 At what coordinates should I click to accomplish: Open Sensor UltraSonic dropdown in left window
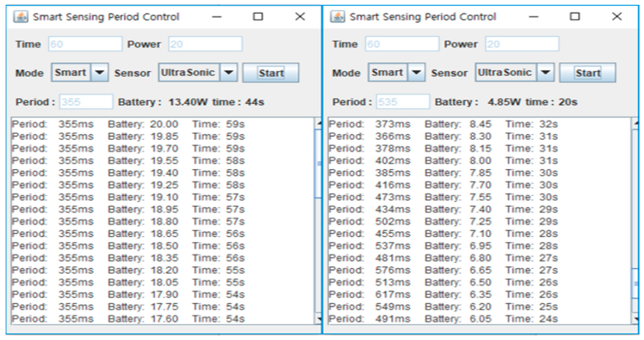pyautogui.click(x=229, y=73)
